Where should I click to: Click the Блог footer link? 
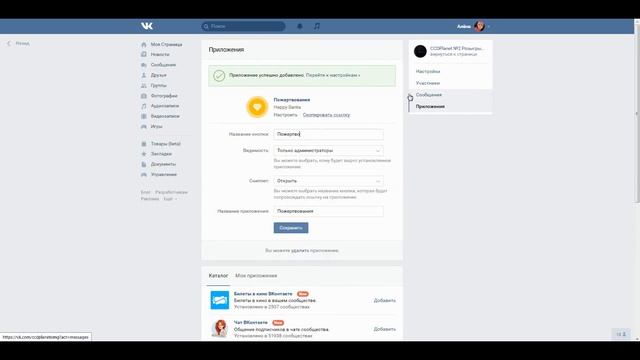[145, 192]
